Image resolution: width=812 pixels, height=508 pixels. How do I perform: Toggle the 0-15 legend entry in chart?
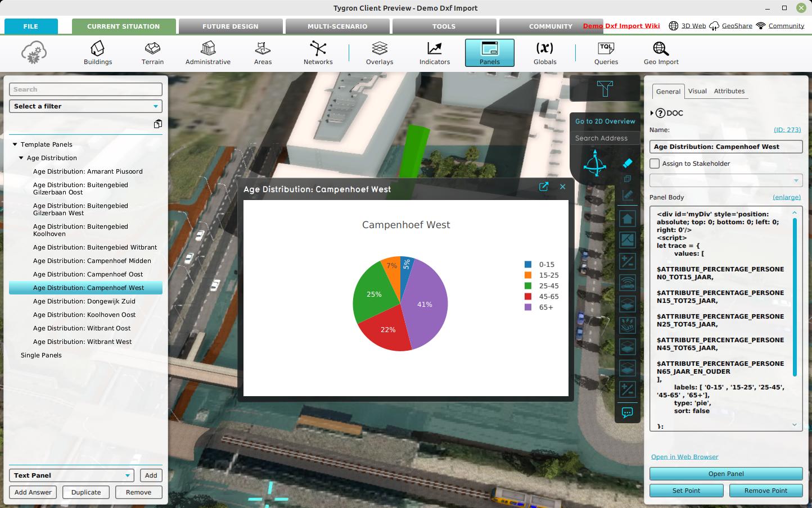[x=540, y=265]
